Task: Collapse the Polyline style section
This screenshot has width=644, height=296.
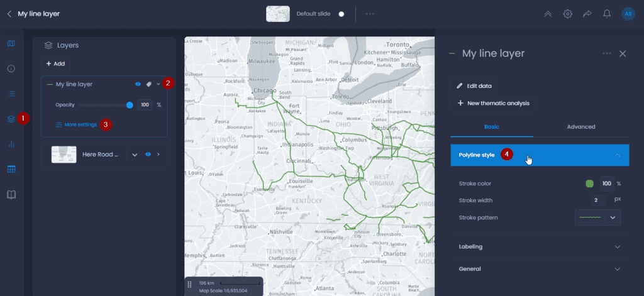Action: pyautogui.click(x=540, y=155)
